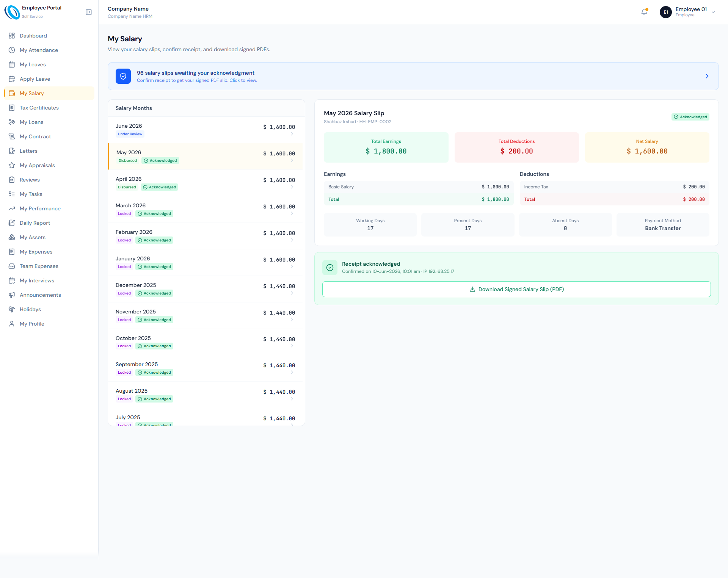Click the Tax Certificates receipt icon
This screenshot has height=578, width=728.
coord(12,108)
